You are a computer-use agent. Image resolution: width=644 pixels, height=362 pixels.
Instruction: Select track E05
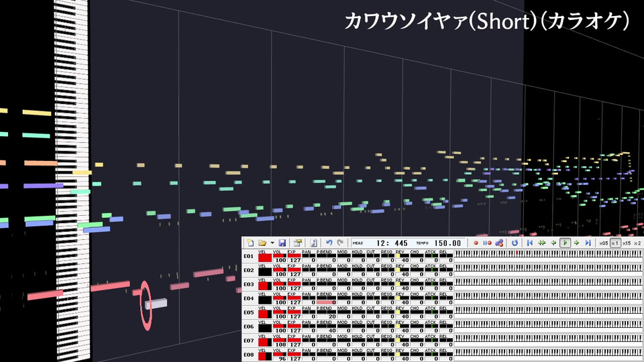[x=249, y=312]
